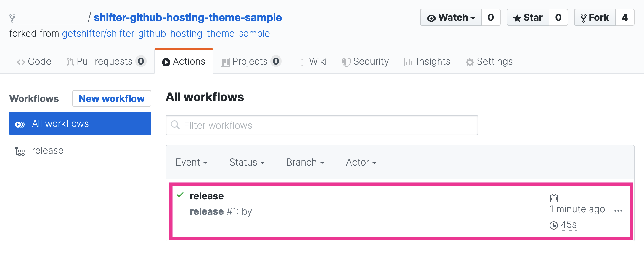Click the green success checkmark on the release run
644x264 pixels.
(x=180, y=195)
